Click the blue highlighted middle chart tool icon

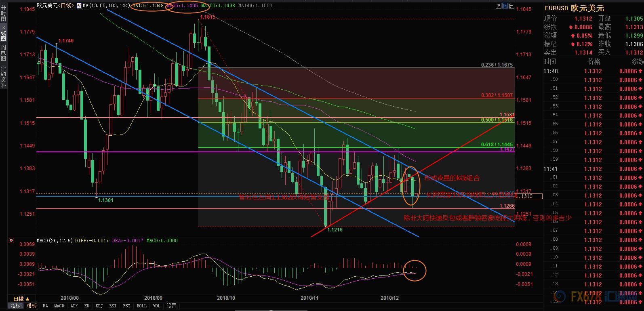tap(505, 6)
